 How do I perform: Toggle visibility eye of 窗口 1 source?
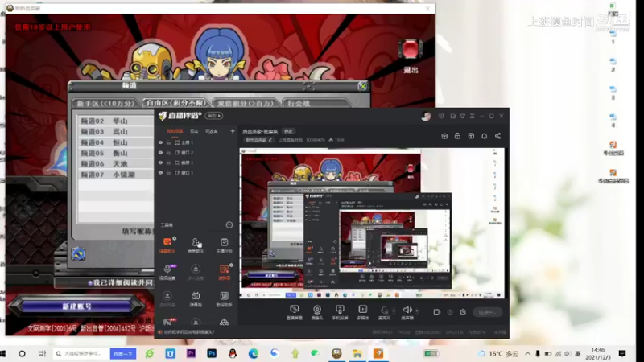pyautogui.click(x=160, y=173)
